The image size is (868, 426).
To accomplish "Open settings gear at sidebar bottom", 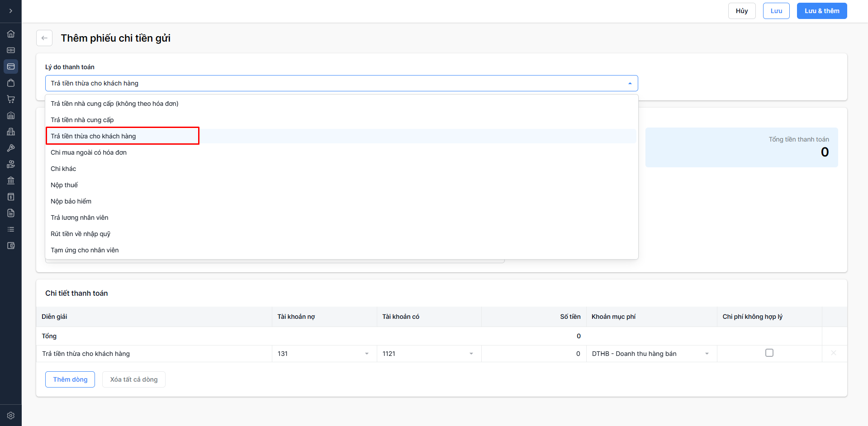I will click(x=11, y=415).
